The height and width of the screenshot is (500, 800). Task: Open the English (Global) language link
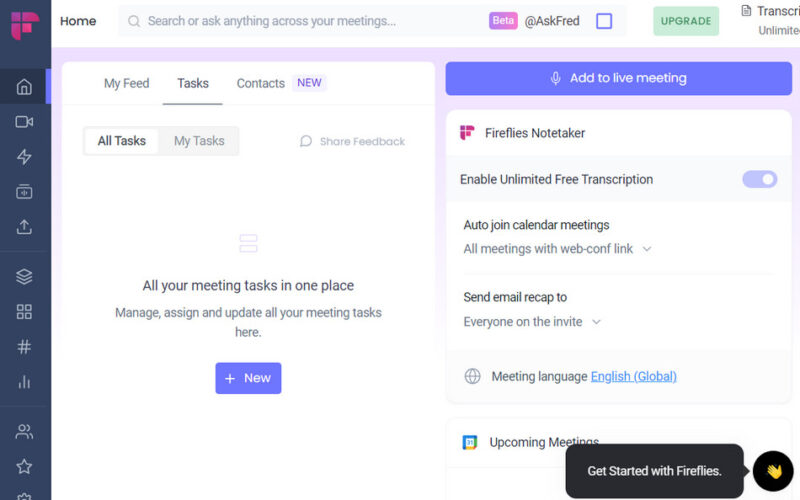coord(633,377)
